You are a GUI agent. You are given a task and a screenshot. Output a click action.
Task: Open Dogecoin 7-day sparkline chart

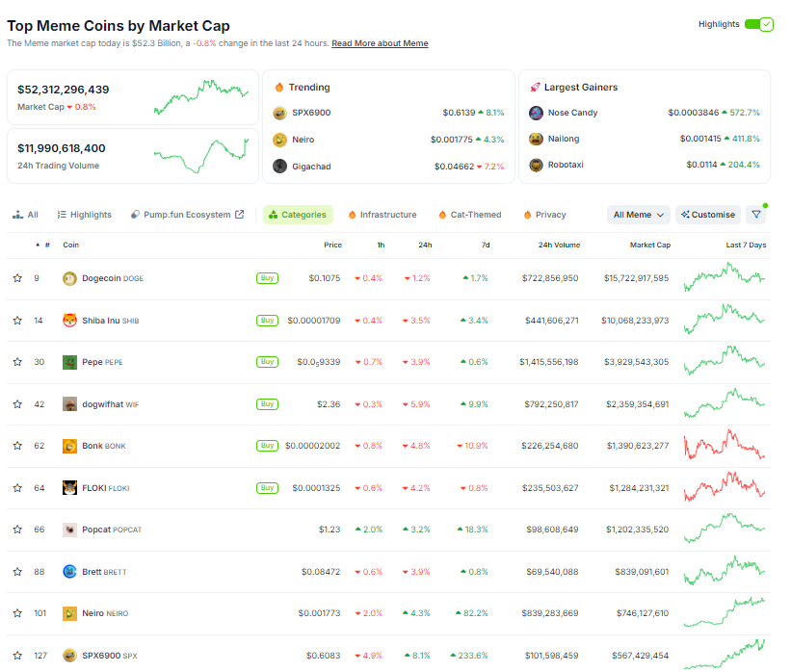725,276
